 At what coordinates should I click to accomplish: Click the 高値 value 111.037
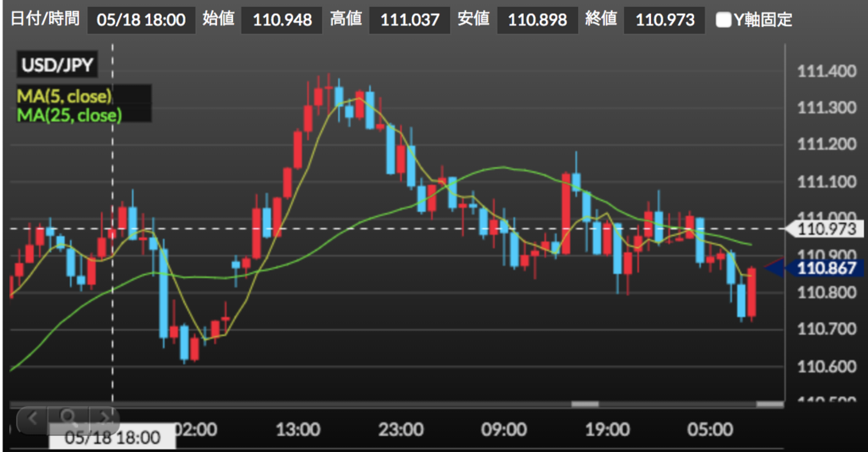[409, 20]
